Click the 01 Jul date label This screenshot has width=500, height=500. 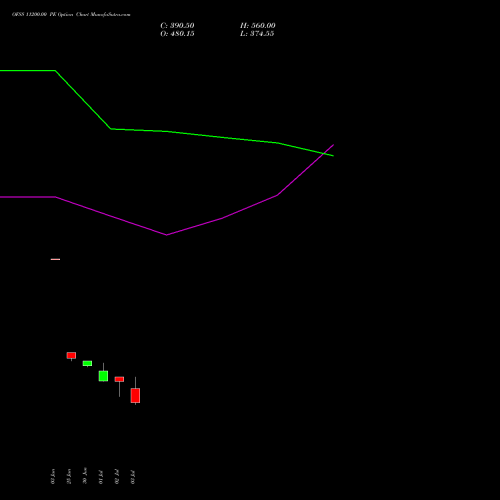click(x=101, y=477)
